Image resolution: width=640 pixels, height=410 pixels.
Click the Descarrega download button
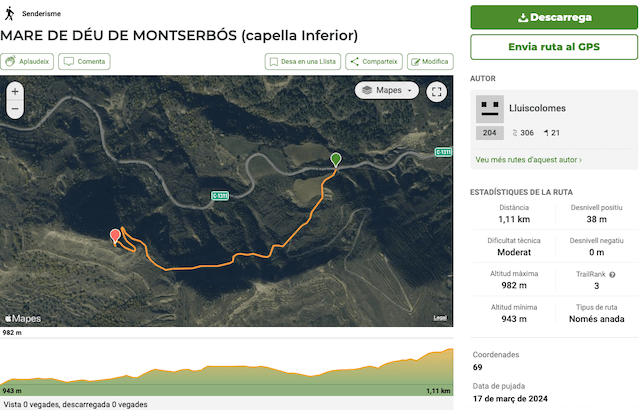coord(554,17)
